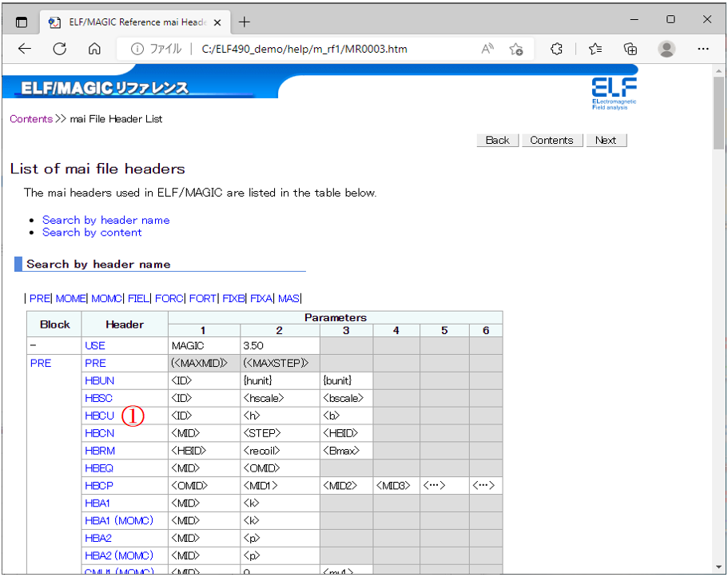Select the <MID3> parameter cell
This screenshot has height=577, width=728.
[396, 486]
